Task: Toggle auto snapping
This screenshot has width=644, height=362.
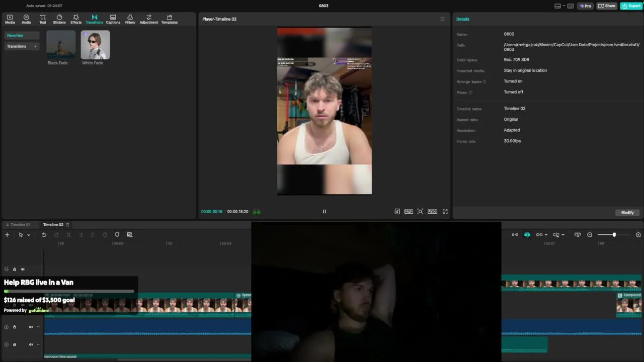Action: 527,235
